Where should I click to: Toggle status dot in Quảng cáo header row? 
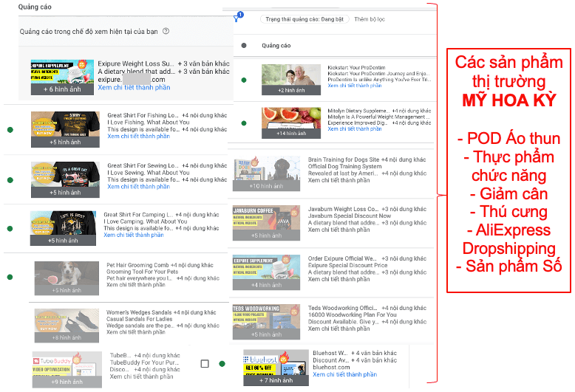(x=244, y=46)
